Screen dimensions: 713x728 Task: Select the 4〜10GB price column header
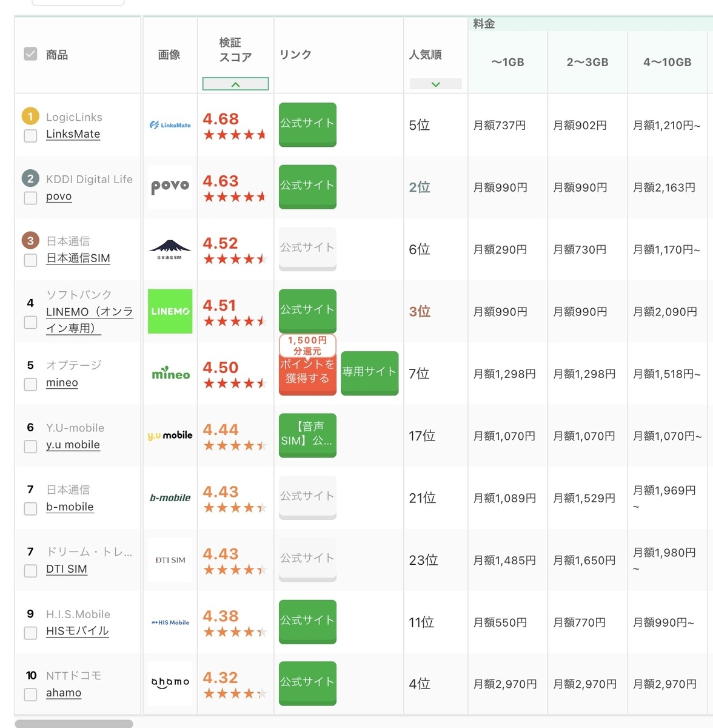pos(667,62)
